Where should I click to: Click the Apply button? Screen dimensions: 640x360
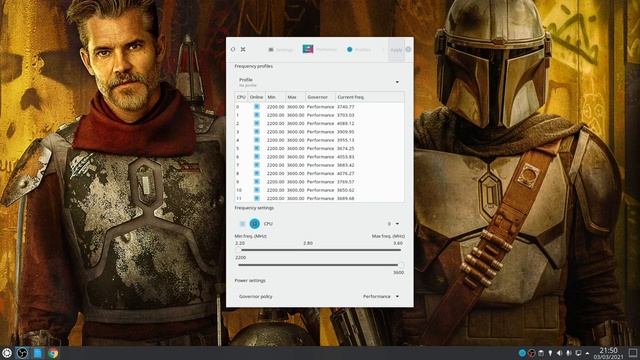pyautogui.click(x=396, y=50)
